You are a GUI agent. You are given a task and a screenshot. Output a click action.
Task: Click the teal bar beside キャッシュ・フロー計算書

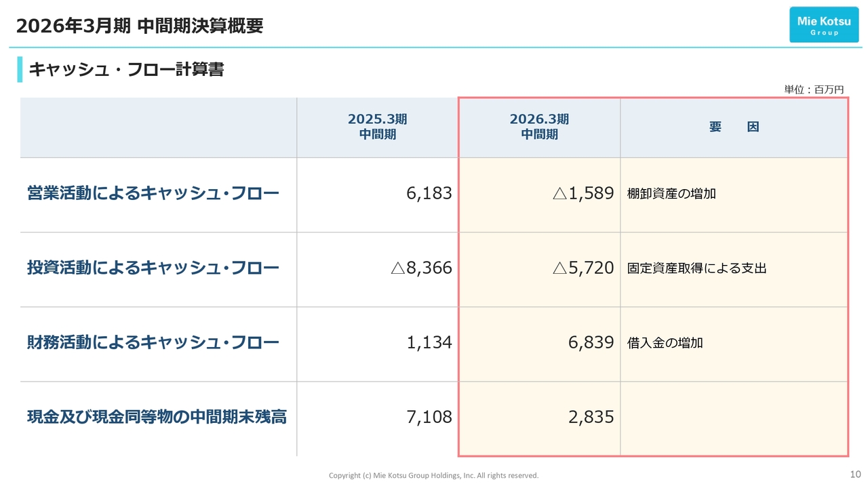tap(20, 69)
